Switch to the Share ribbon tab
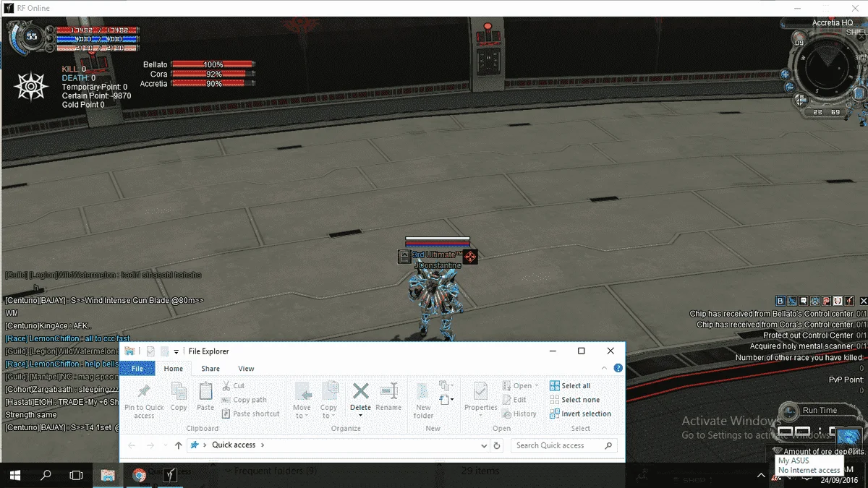Screen dimensions: 868x488 coord(210,369)
